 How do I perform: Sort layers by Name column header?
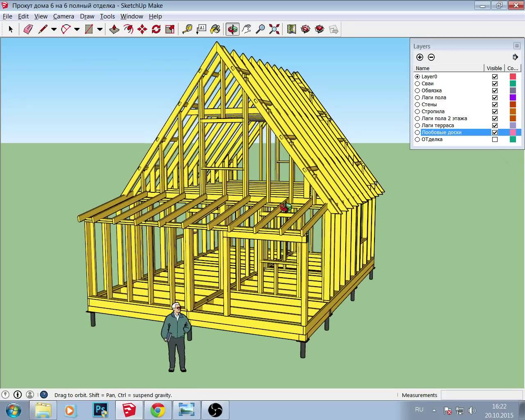[448, 68]
